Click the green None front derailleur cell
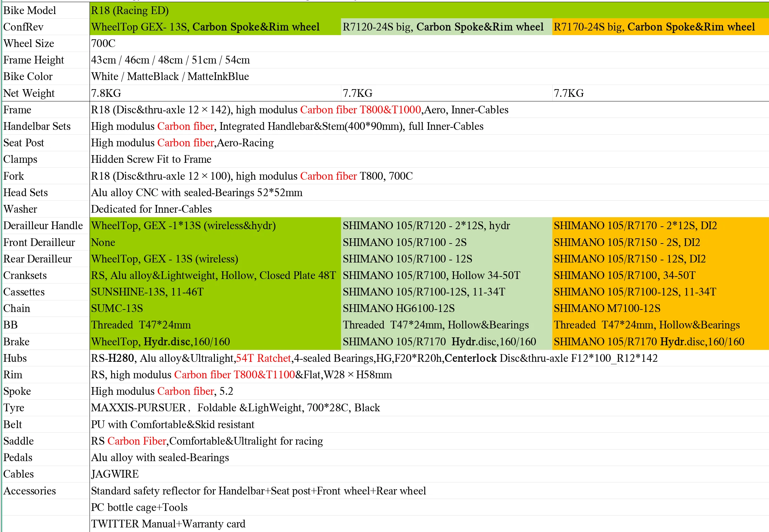 pyautogui.click(x=103, y=242)
